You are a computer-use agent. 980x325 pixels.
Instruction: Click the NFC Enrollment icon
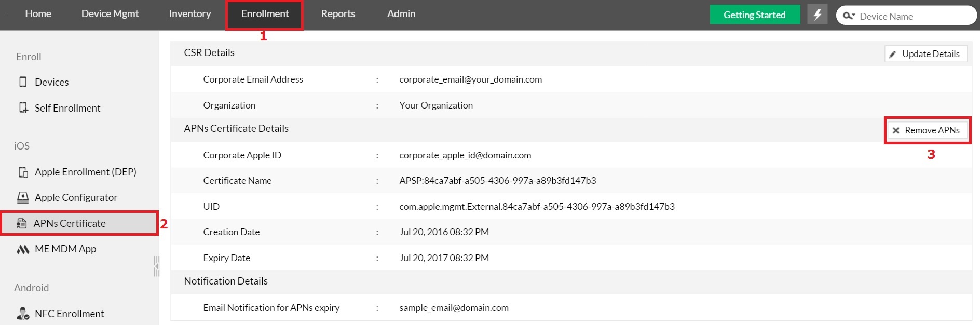coord(23,314)
